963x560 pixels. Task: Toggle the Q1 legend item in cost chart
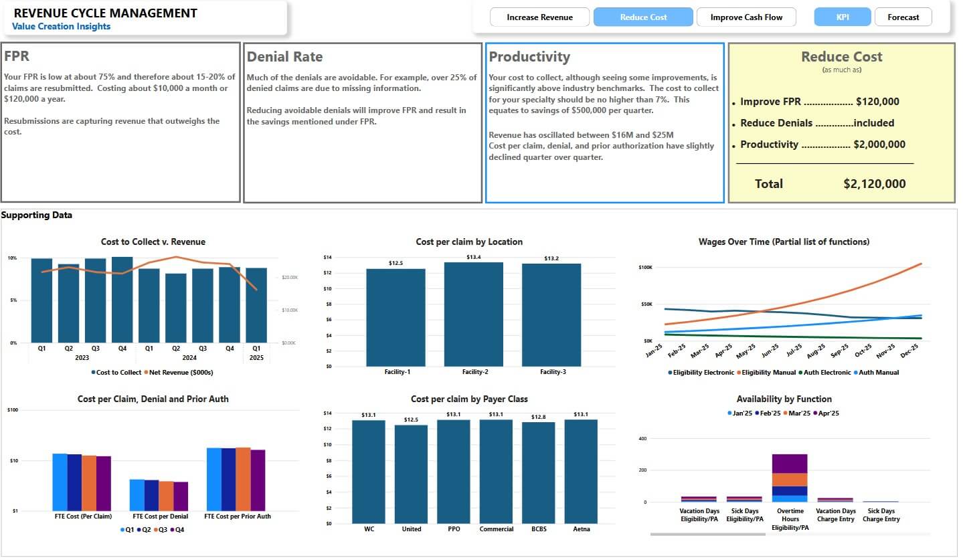122,530
